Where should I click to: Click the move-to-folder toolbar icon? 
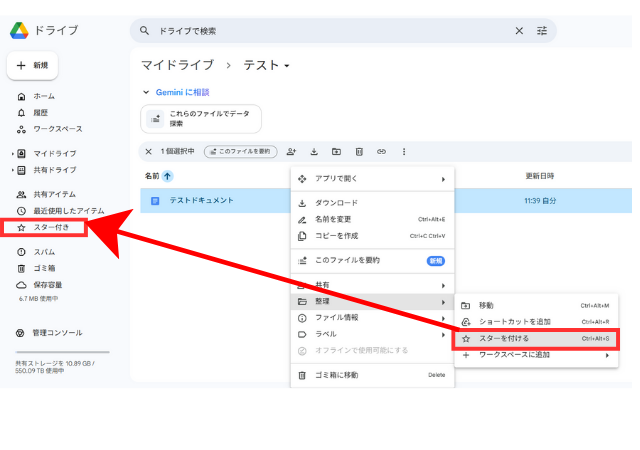[x=336, y=152]
